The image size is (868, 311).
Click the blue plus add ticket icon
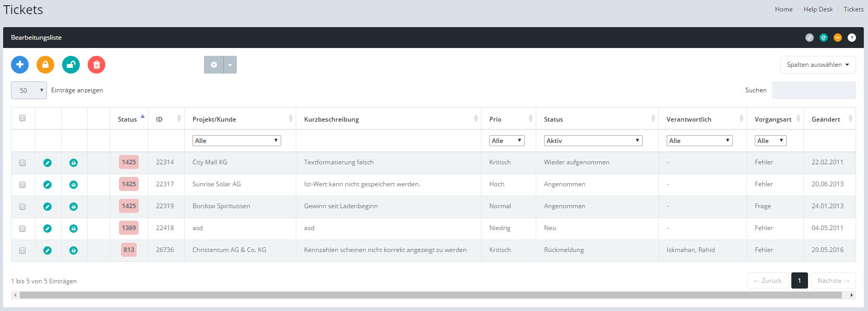coord(20,65)
